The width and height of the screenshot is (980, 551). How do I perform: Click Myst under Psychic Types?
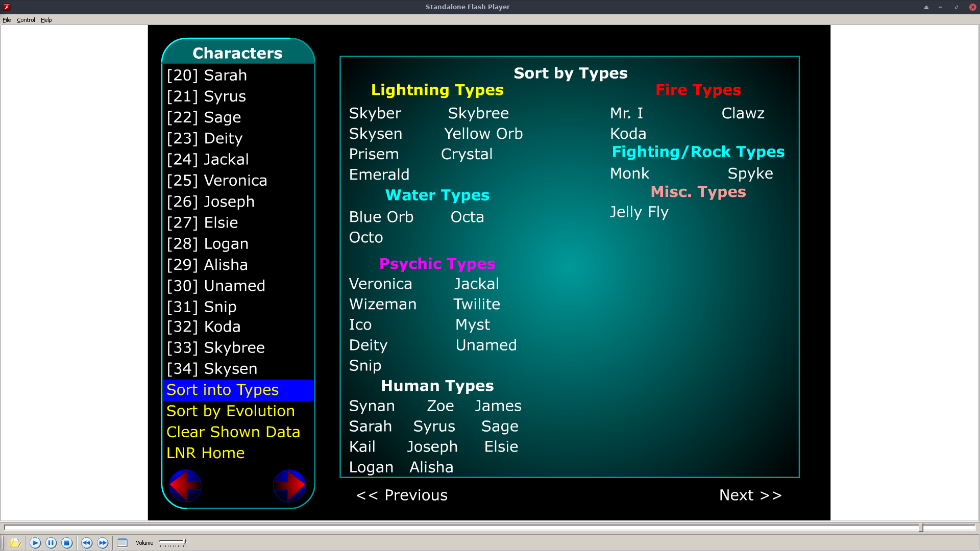pos(473,324)
